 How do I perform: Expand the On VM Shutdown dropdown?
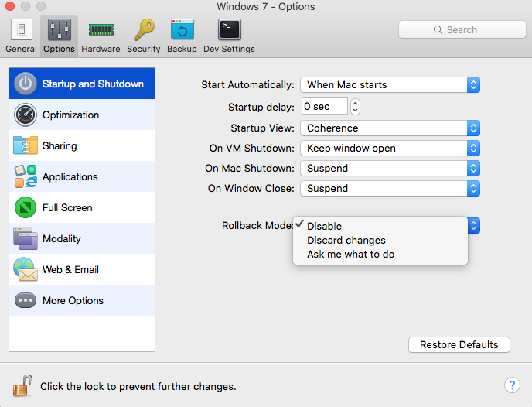pyautogui.click(x=390, y=149)
